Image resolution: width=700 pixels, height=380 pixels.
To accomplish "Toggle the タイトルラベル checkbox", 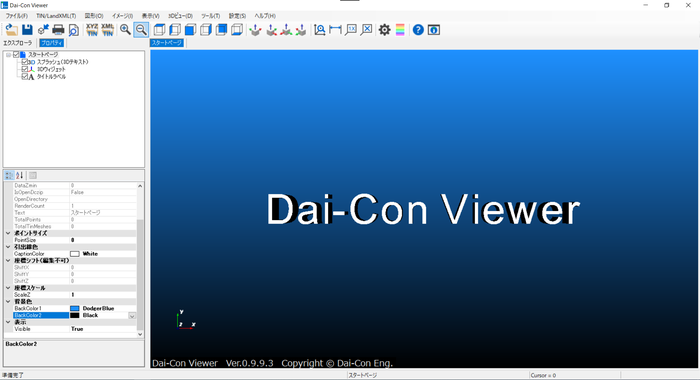I will pyautogui.click(x=25, y=77).
